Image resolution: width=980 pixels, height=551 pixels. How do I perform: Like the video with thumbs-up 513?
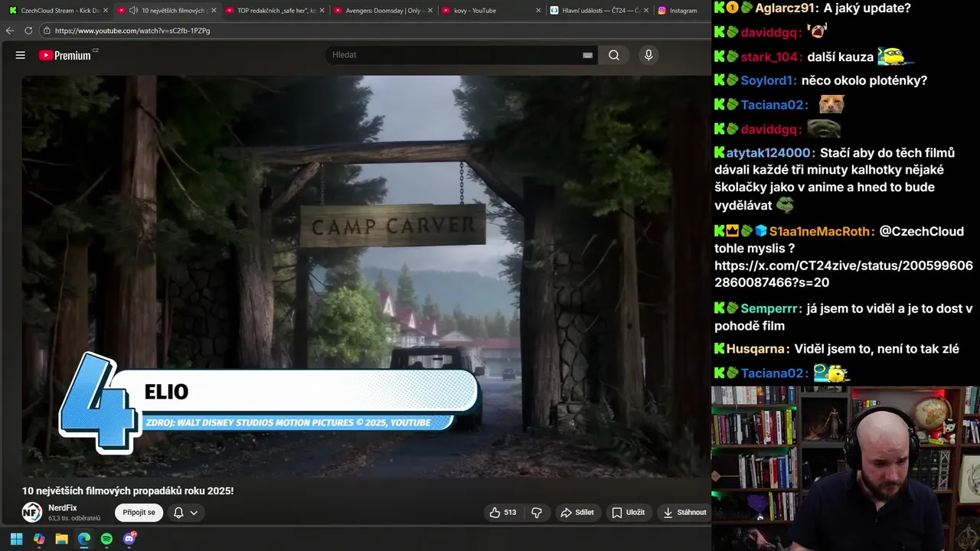pos(502,513)
